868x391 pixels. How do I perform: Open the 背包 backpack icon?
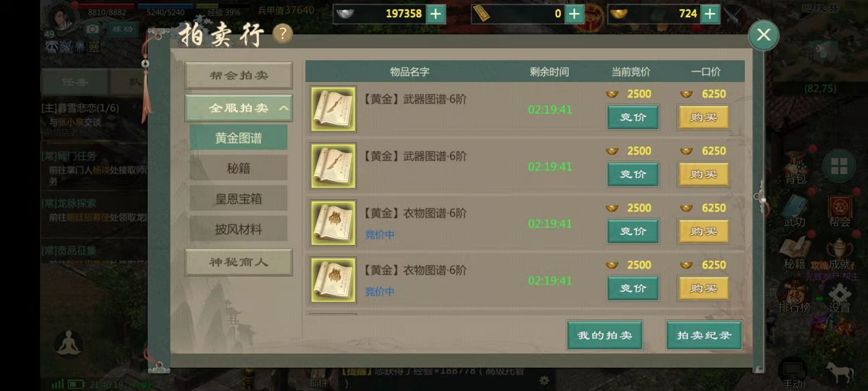[796, 168]
